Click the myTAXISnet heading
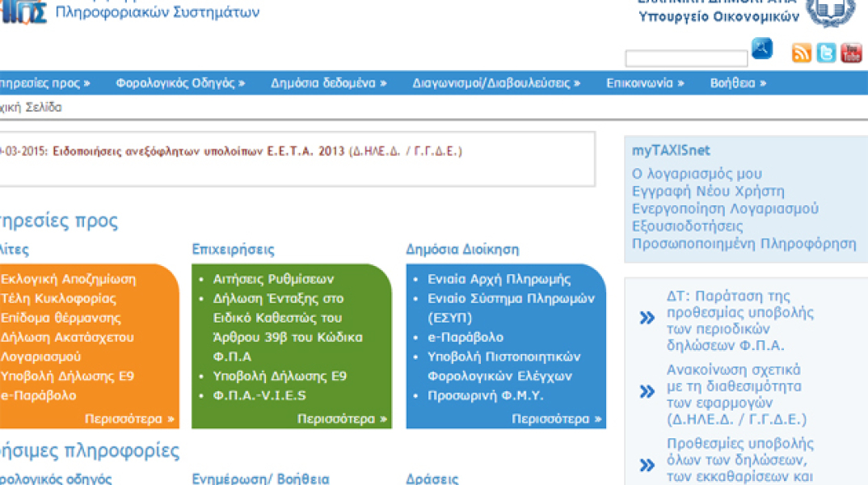Viewport: 868px width, 485px height. tap(671, 150)
